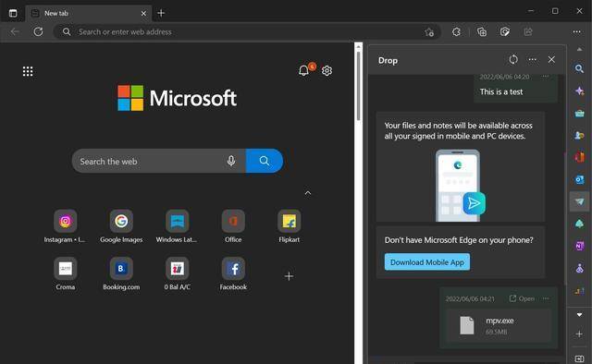Open the Windows Latest quick link
Screen dimensions: 592x364
tap(177, 226)
